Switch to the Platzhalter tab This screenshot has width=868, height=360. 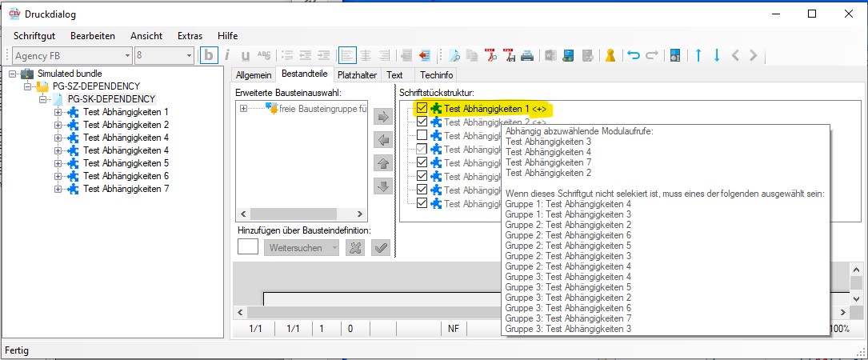tap(357, 74)
